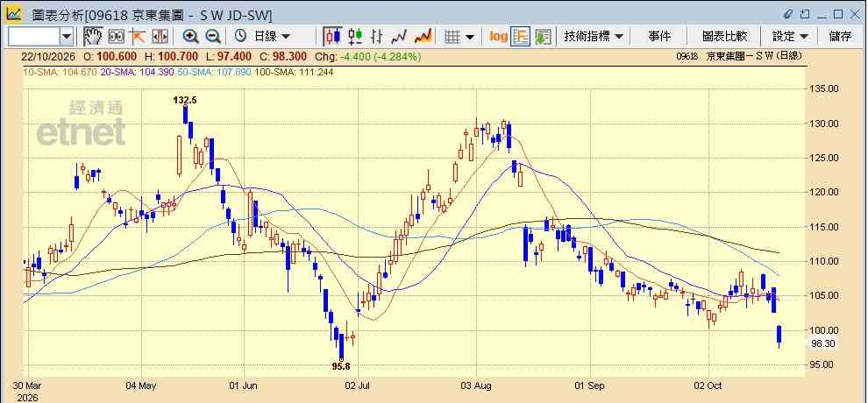Zoom in on the chart

tap(191, 37)
